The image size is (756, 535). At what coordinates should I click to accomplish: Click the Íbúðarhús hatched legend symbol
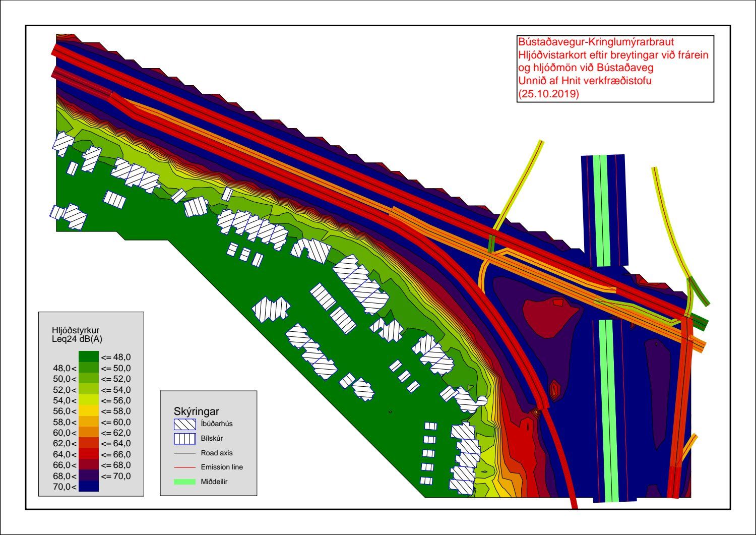pyautogui.click(x=184, y=424)
